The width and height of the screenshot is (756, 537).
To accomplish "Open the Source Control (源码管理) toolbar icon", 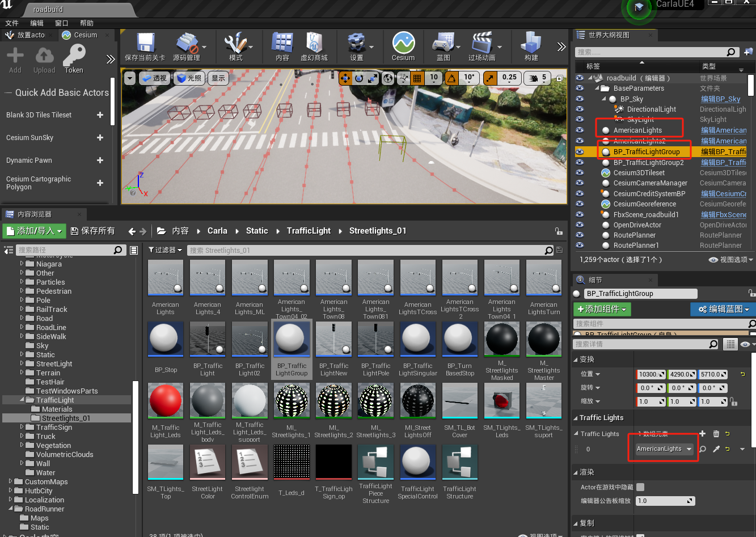I will click(x=186, y=44).
